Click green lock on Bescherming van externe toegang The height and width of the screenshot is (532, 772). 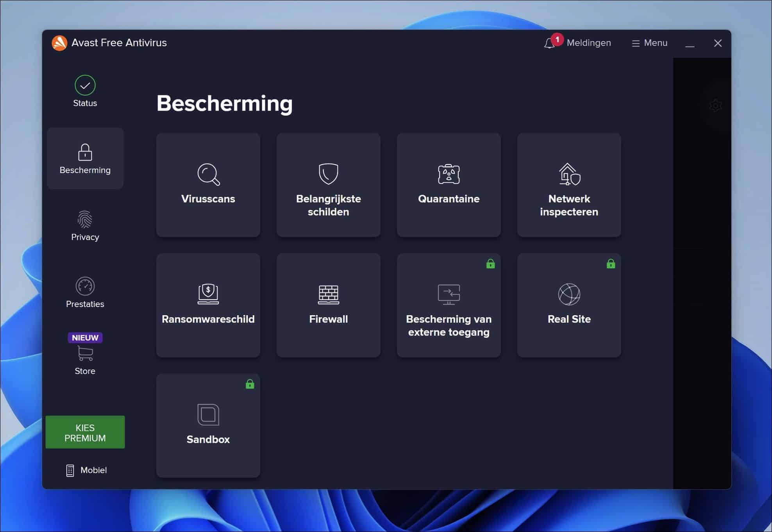(490, 264)
